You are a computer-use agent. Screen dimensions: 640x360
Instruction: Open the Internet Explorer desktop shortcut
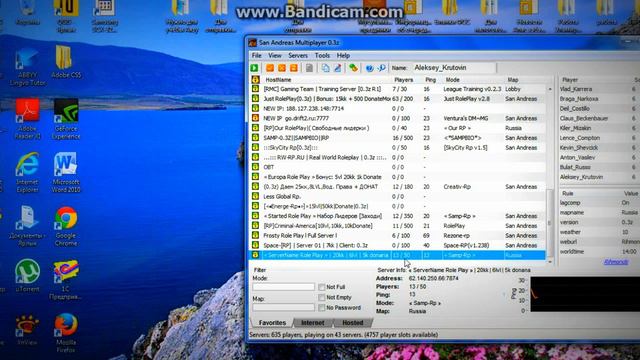[27, 172]
